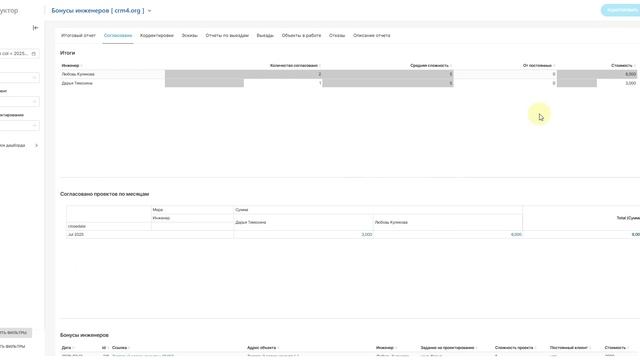Screen dimensions: 640x360
Task: Select Любовь Куликова row in Итоги table
Action: pyautogui.click(x=349, y=74)
